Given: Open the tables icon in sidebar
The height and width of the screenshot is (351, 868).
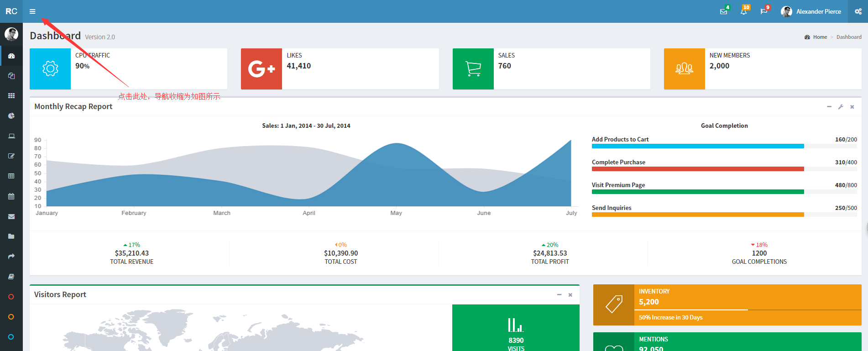Looking at the screenshot, I should point(11,176).
